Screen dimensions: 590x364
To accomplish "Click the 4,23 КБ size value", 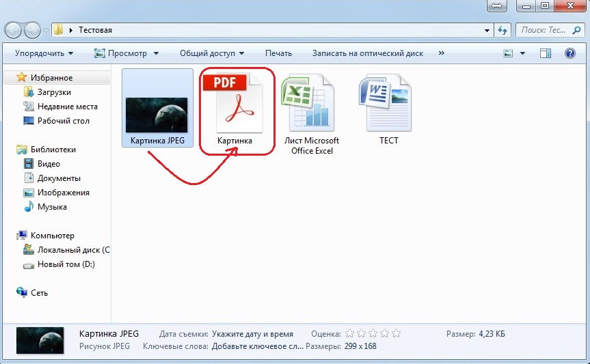I will pyautogui.click(x=492, y=334).
